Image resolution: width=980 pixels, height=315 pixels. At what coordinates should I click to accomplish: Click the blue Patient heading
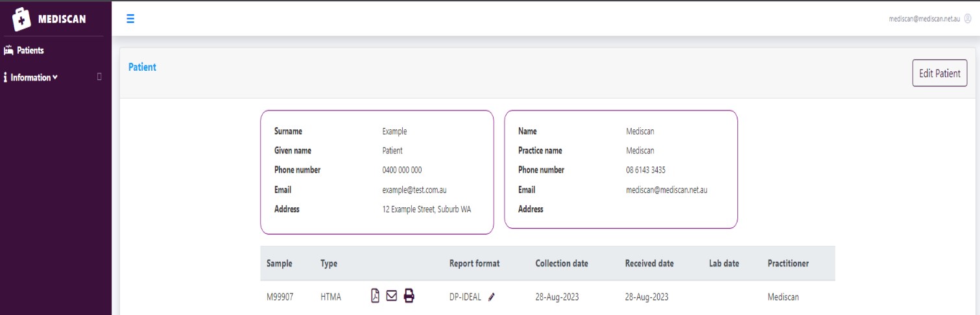click(142, 67)
